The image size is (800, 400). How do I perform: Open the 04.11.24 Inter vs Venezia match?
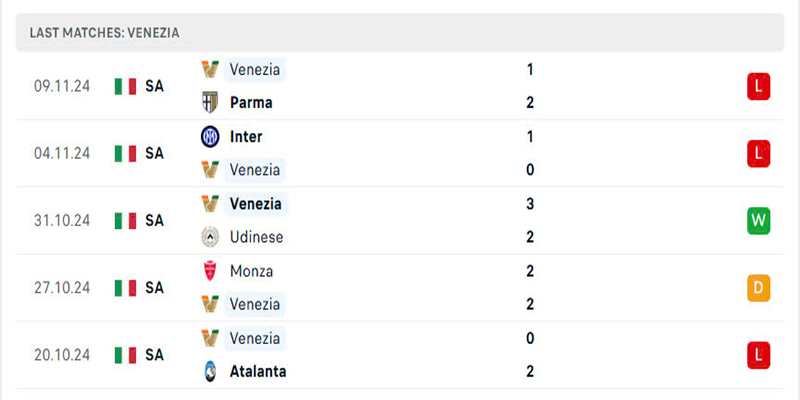tap(399, 153)
